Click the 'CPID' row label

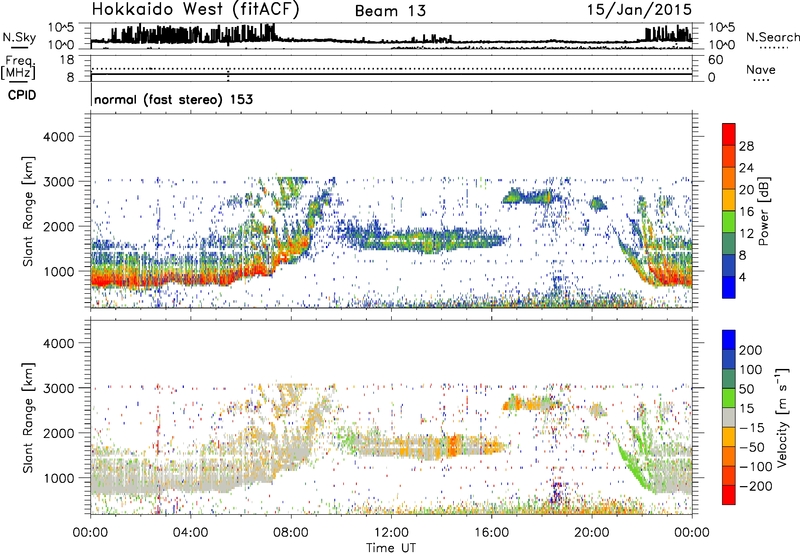click(x=22, y=95)
